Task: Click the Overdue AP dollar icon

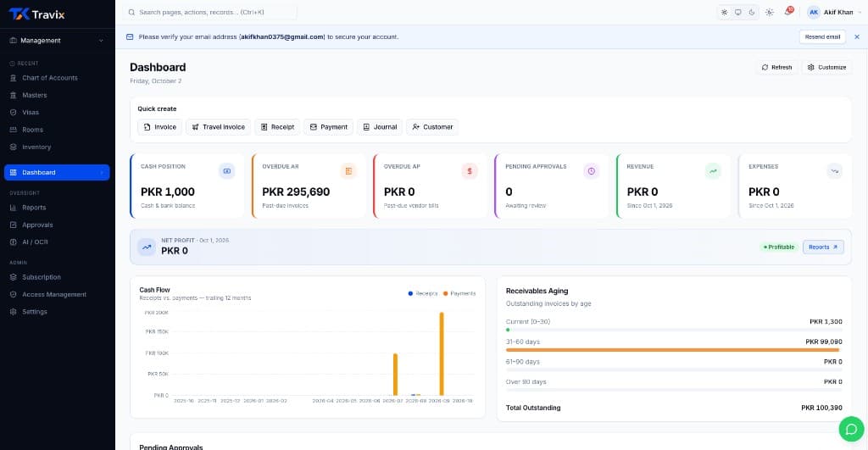Action: coord(470,171)
